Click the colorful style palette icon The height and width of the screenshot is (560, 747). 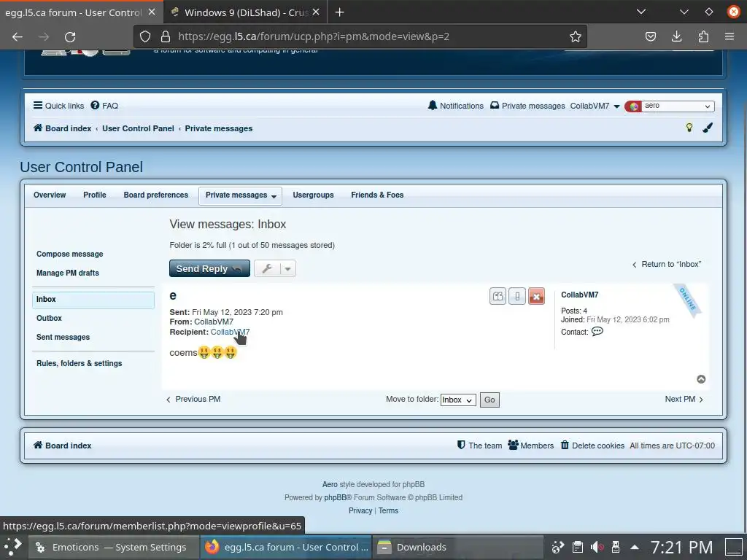pyautogui.click(x=634, y=106)
